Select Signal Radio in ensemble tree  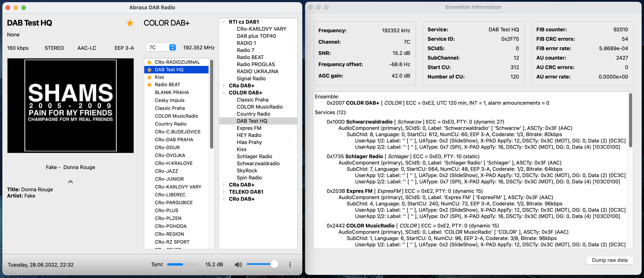pyautogui.click(x=251, y=78)
